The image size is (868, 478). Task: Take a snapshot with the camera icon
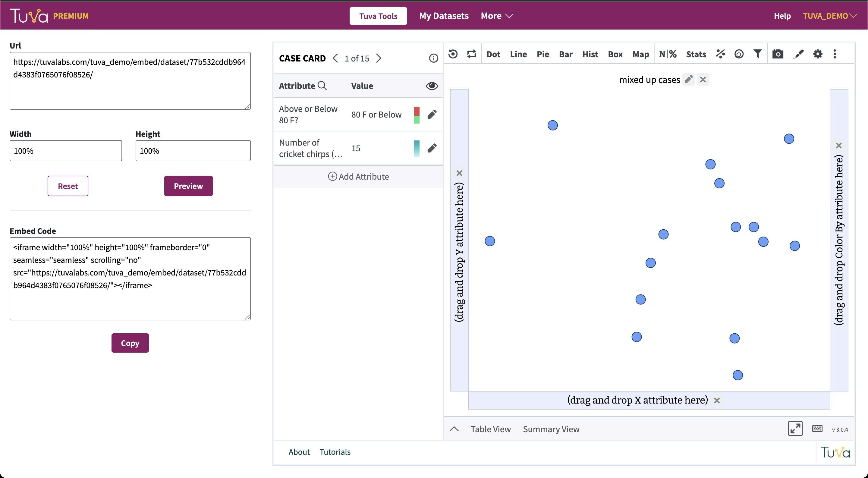(x=778, y=54)
